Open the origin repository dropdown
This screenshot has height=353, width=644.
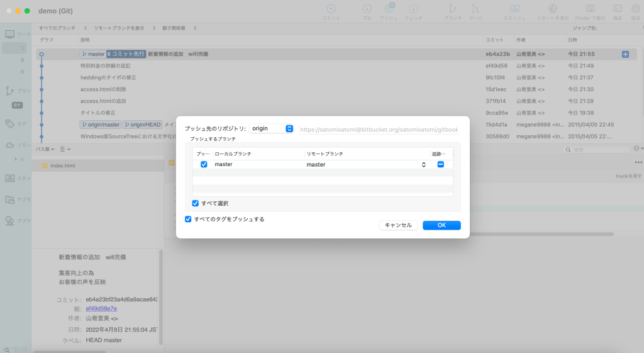pyautogui.click(x=272, y=128)
